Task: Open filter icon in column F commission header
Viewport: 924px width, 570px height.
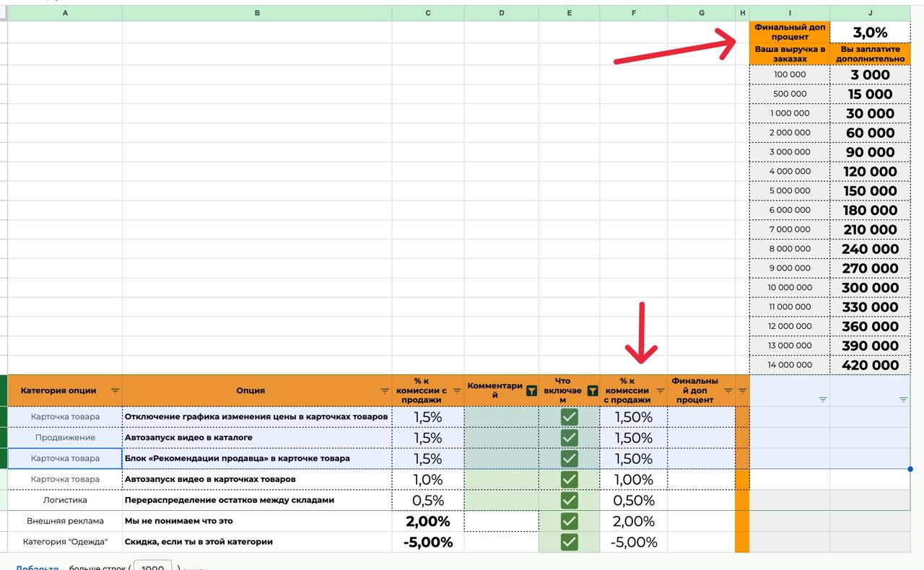Action: pyautogui.click(x=660, y=391)
